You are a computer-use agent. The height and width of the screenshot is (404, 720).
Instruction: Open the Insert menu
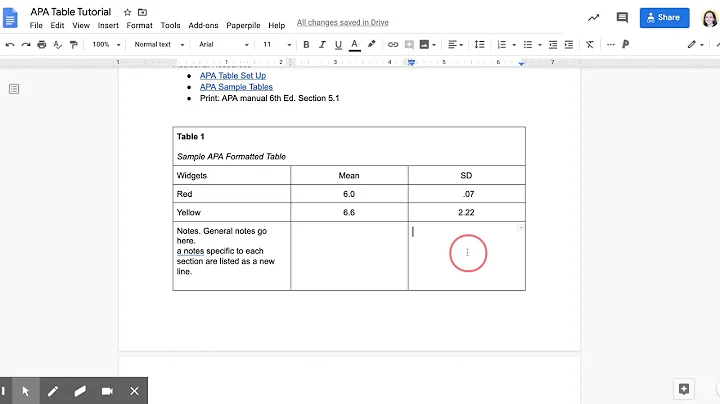tap(108, 25)
